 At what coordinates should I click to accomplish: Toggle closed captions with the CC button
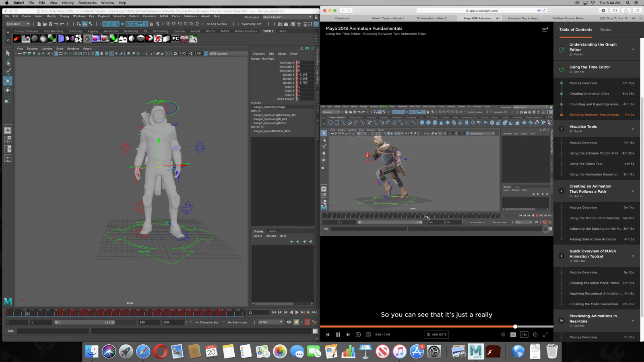tap(513, 335)
